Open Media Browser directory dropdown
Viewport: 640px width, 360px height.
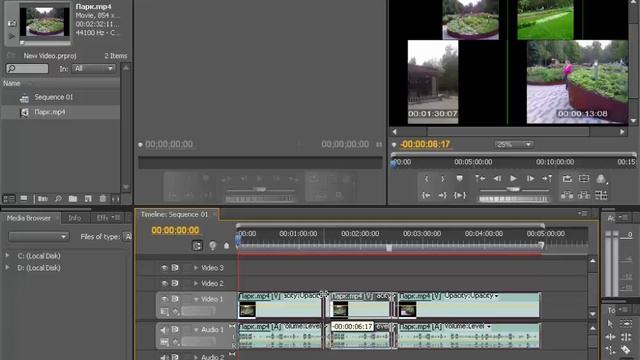(x=38, y=237)
